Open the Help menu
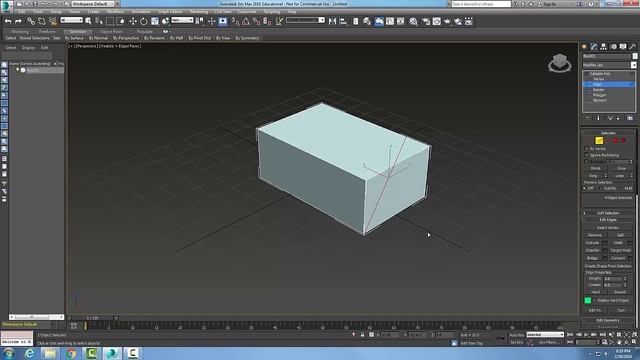 [x=292, y=11]
